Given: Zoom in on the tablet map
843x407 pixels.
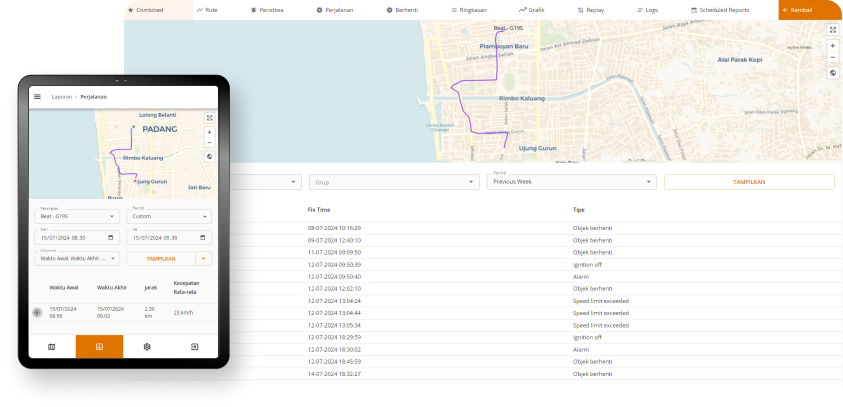Looking at the screenshot, I should click(x=209, y=131).
